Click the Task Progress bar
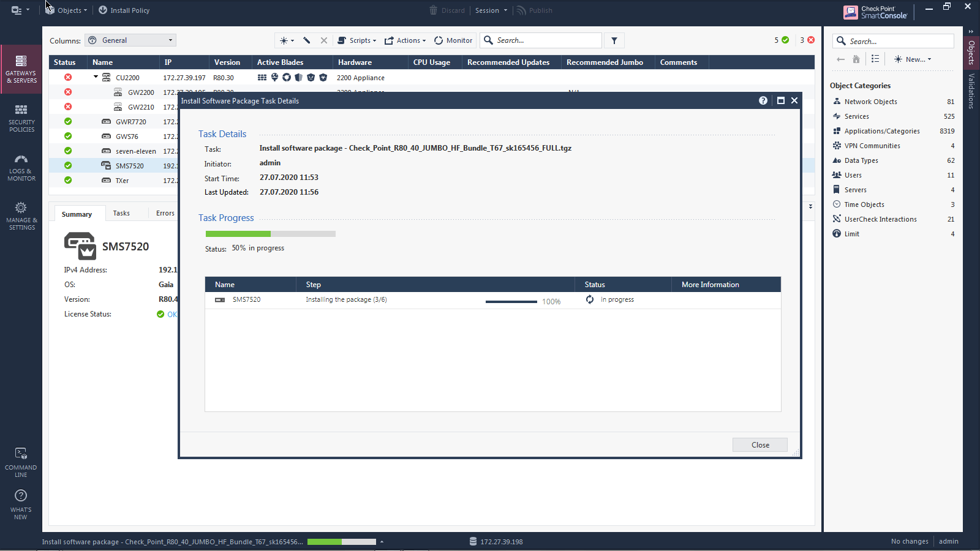980x551 pixels. coord(269,233)
